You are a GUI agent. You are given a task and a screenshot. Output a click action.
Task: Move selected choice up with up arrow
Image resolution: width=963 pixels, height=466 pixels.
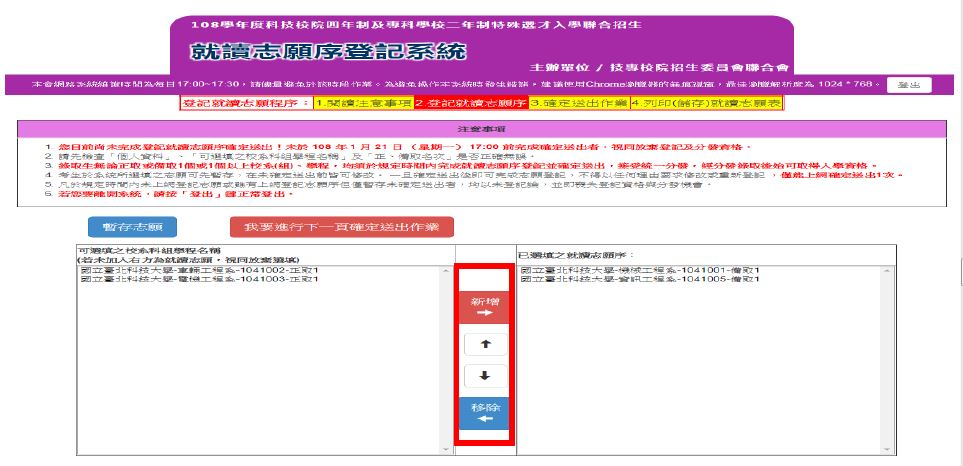tap(485, 344)
